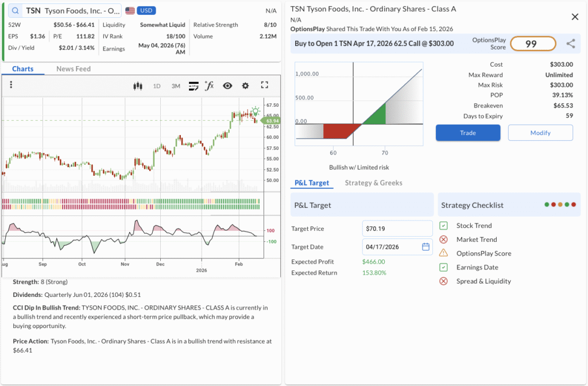Switch to the News Feed tab
588x386 pixels.
pos(73,69)
